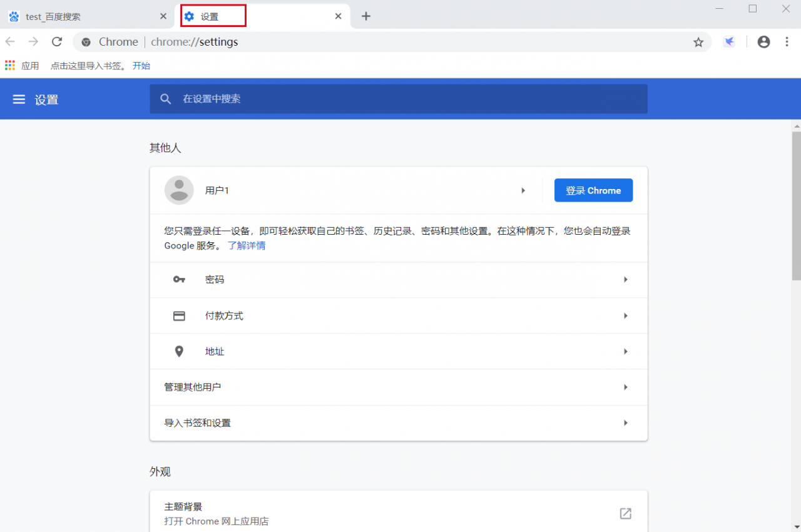Screen dimensions: 801x532
Task: Open the apps grid shortcut in bookmarks bar
Action: coord(9,66)
